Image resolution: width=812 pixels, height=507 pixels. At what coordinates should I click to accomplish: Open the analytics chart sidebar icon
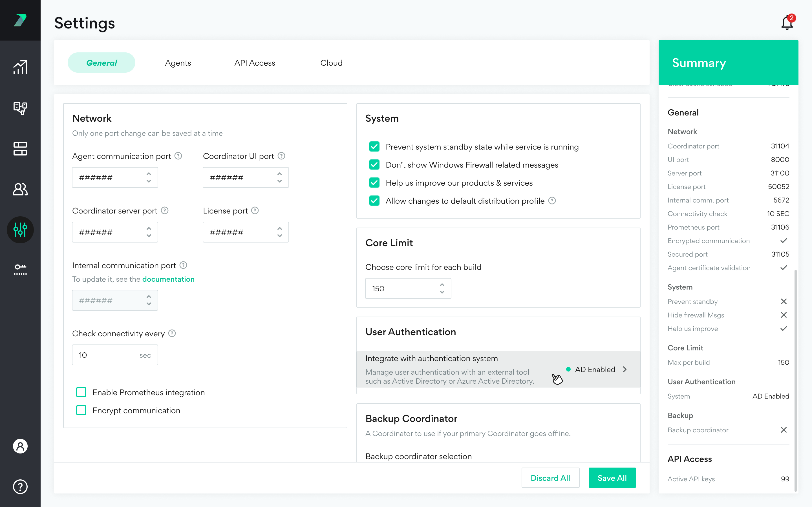[20, 68]
